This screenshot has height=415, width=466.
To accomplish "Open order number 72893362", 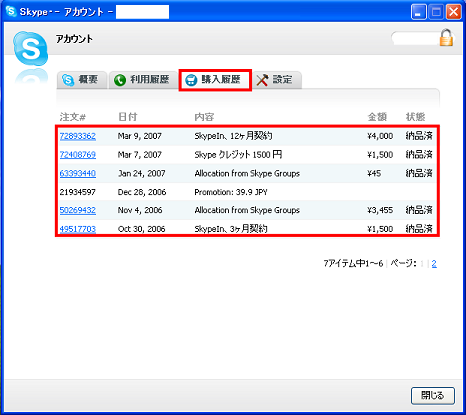I will [78, 136].
